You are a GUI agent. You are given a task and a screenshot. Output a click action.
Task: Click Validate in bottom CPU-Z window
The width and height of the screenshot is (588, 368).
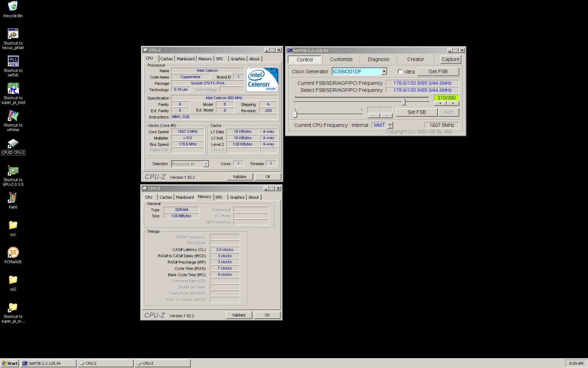pos(239,315)
